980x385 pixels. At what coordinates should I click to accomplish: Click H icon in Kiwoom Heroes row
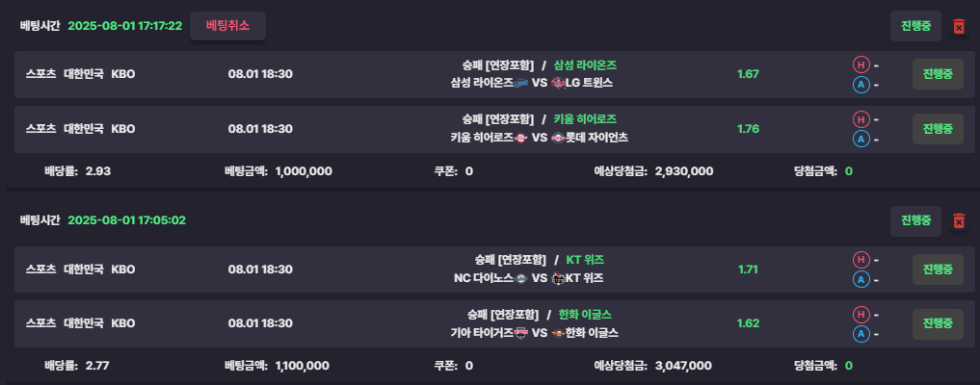(x=861, y=119)
